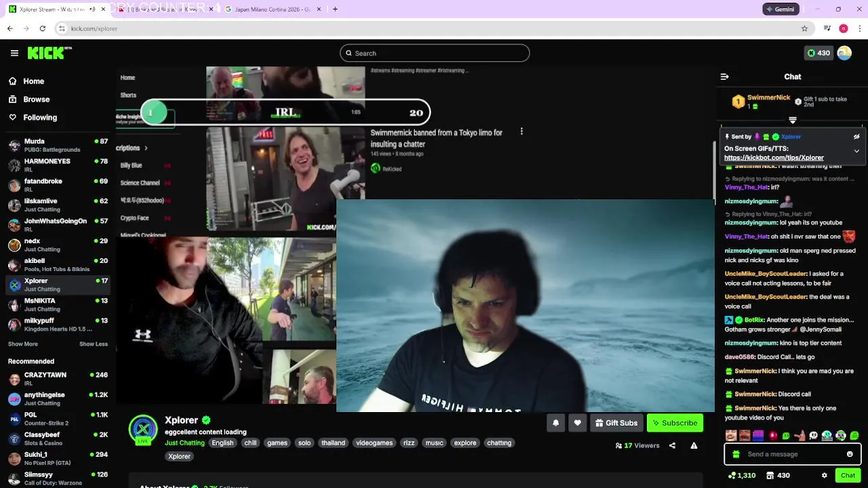868x488 pixels.
Task: Click the IRL counter progress bar overlay
Action: (285, 113)
